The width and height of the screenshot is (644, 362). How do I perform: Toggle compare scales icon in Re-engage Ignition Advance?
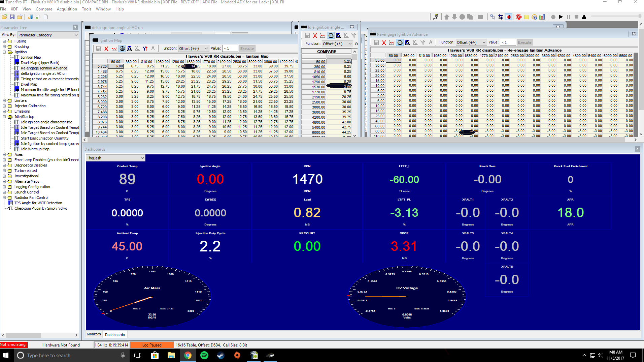pos(400,42)
